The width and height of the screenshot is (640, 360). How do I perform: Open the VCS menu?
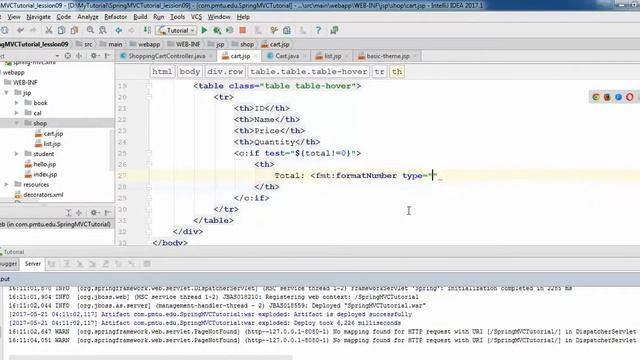[x=196, y=17]
